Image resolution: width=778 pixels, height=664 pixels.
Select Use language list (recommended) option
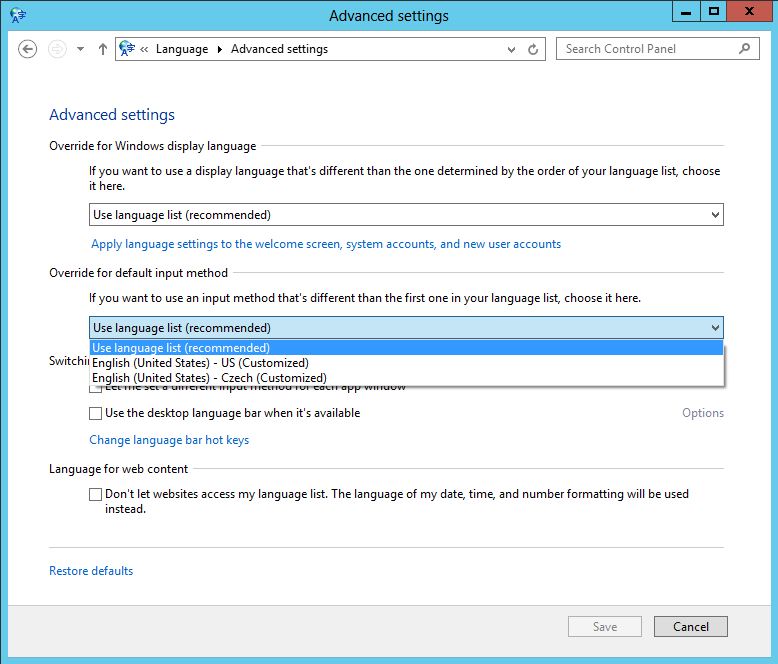(x=406, y=348)
